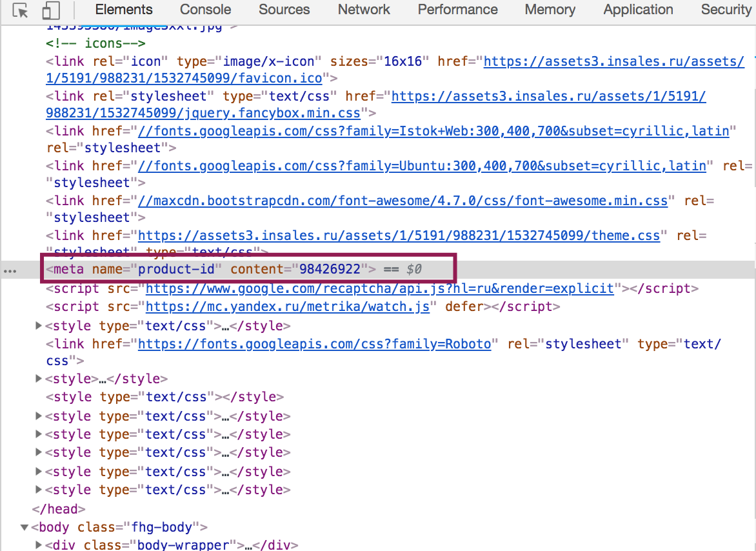Expand the div body-wrapper node
This screenshot has height=551, width=756.
pos(38,545)
